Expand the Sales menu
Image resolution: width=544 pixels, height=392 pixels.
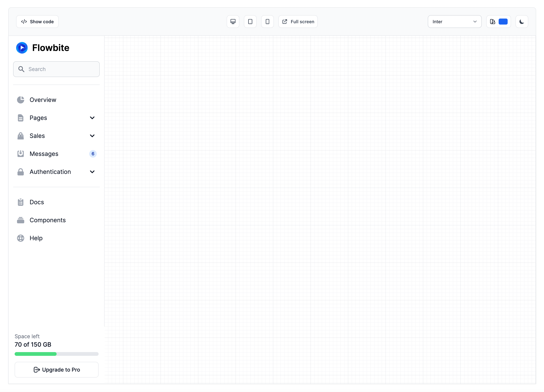(92, 136)
